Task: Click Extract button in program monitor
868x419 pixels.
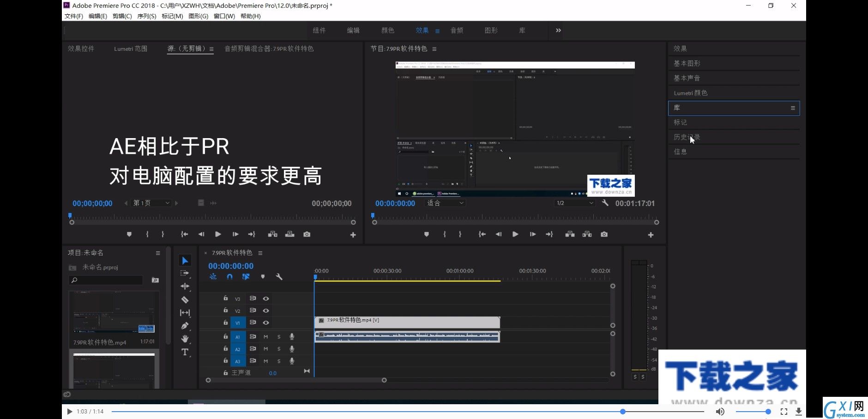Action: tap(587, 234)
